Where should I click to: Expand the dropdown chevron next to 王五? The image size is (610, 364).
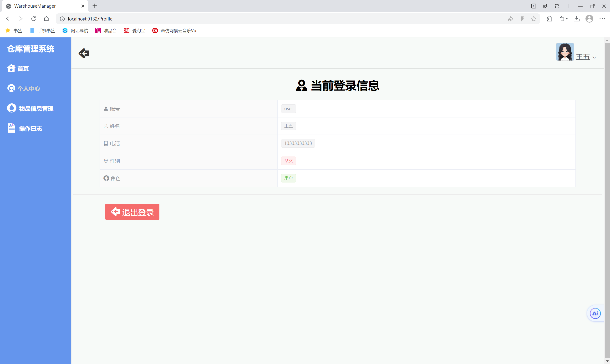595,57
